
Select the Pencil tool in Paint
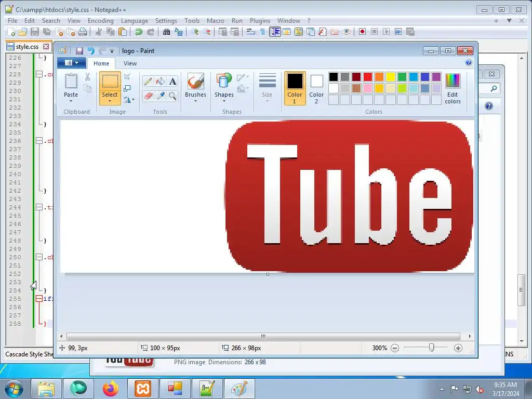click(x=148, y=82)
